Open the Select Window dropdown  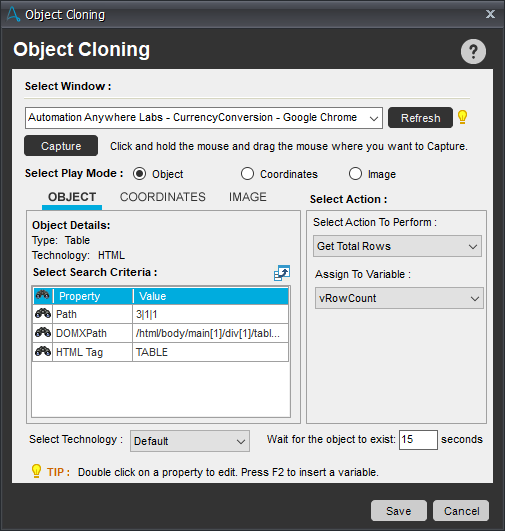(204, 118)
